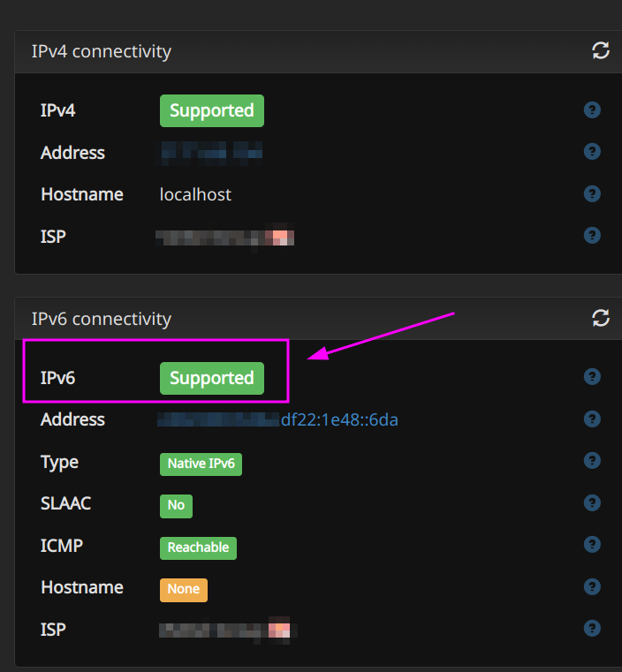Viewport: 622px width, 672px height.
Task: Click the blurred IPv4 address link
Action: [x=211, y=153]
